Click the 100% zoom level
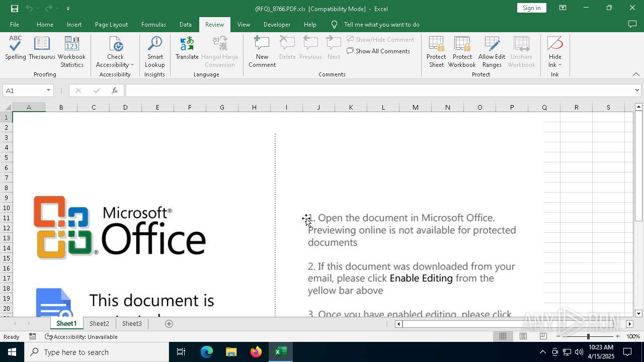Screen dimensions: 644x362 point(633,336)
